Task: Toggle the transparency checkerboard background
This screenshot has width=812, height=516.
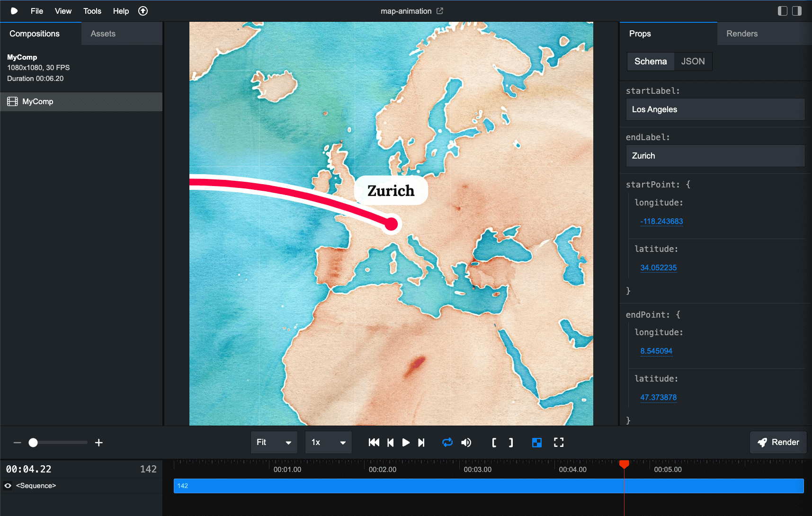Action: click(x=536, y=443)
